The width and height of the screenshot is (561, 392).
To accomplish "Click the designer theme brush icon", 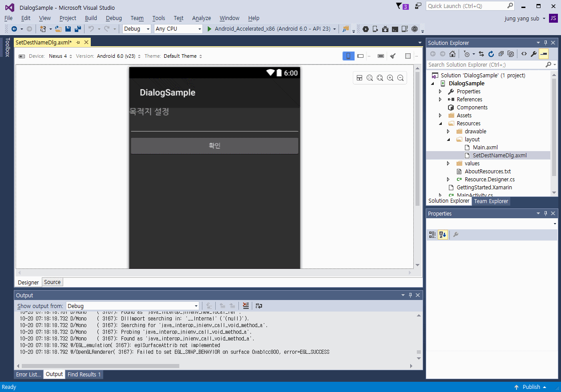I will coord(393,56).
